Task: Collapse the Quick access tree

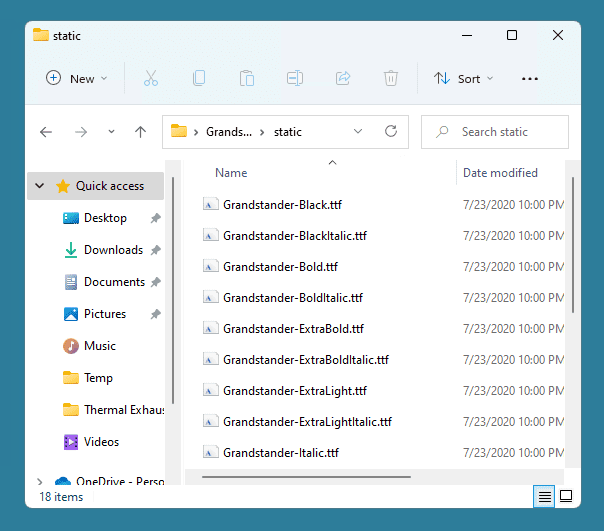Action: pos(39,186)
